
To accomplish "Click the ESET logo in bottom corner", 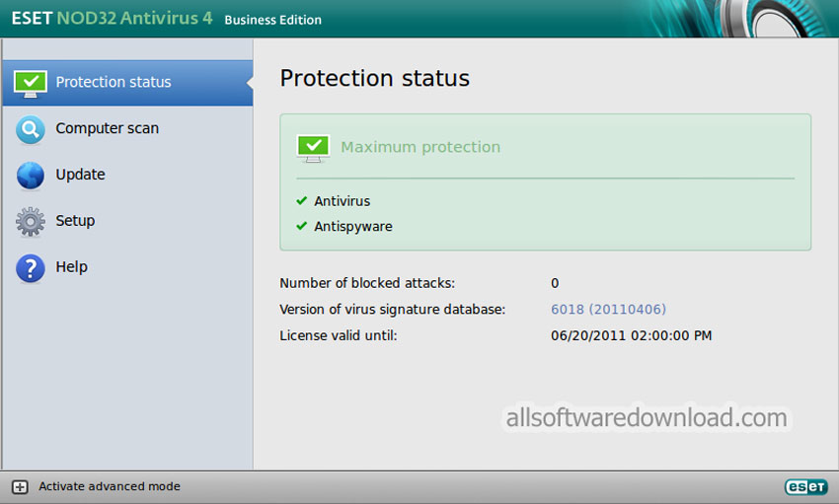I will [x=805, y=487].
